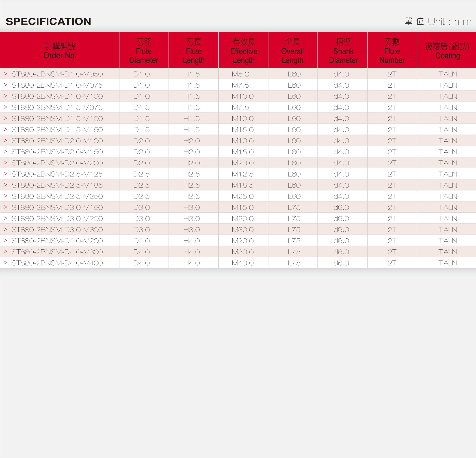Click overall length L60 in the D2.5-M250 row

(x=294, y=196)
